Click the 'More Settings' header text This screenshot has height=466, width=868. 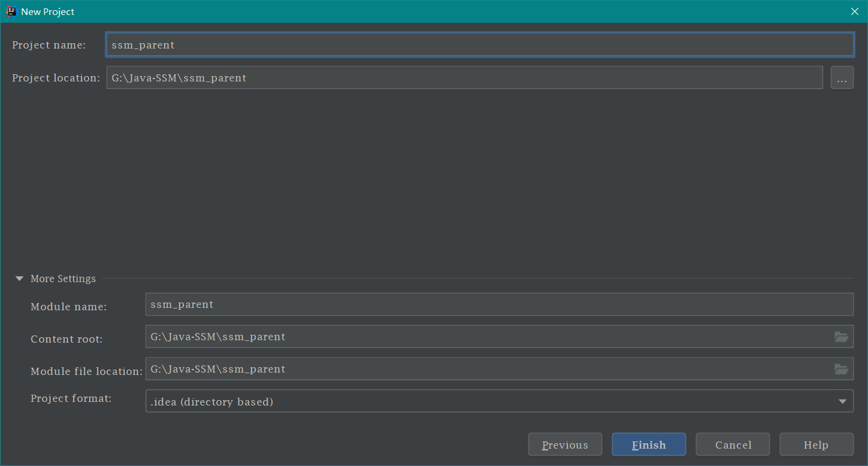coord(63,279)
